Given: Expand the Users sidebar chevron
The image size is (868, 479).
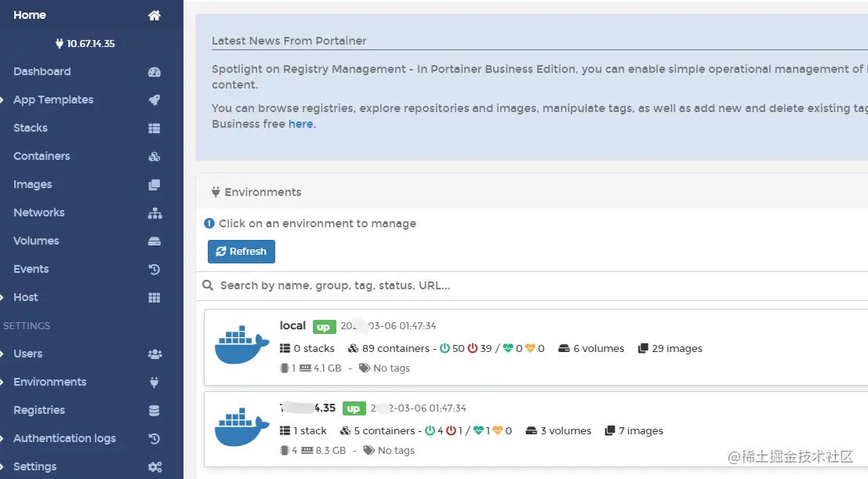Looking at the screenshot, I should (2, 354).
